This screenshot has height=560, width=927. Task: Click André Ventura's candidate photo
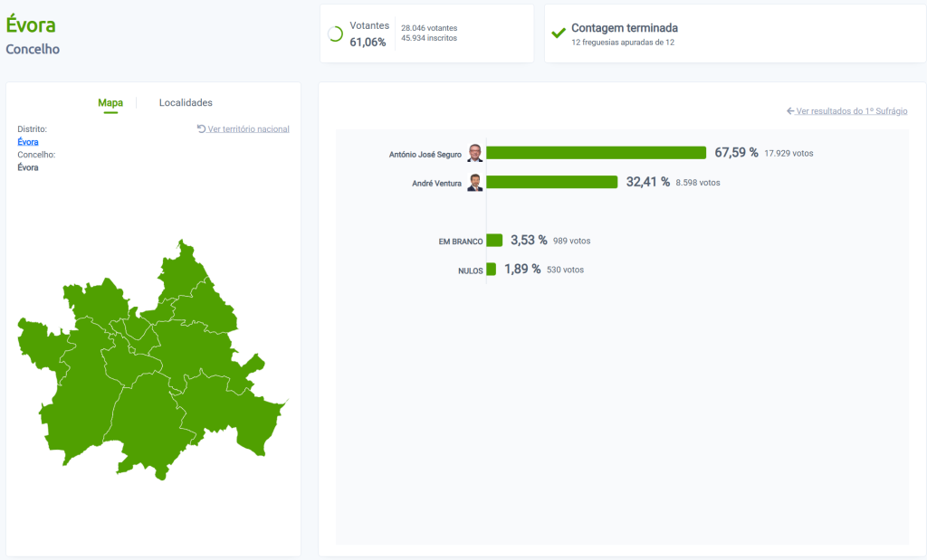pyautogui.click(x=474, y=183)
